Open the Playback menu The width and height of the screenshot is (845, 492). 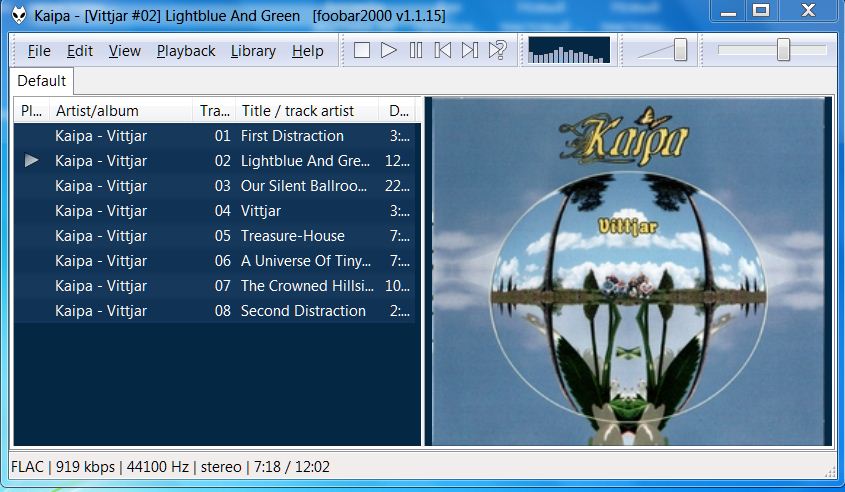point(186,51)
